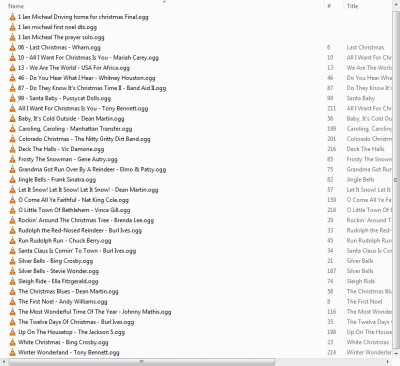Sort files by the Name column header

tap(16, 6)
